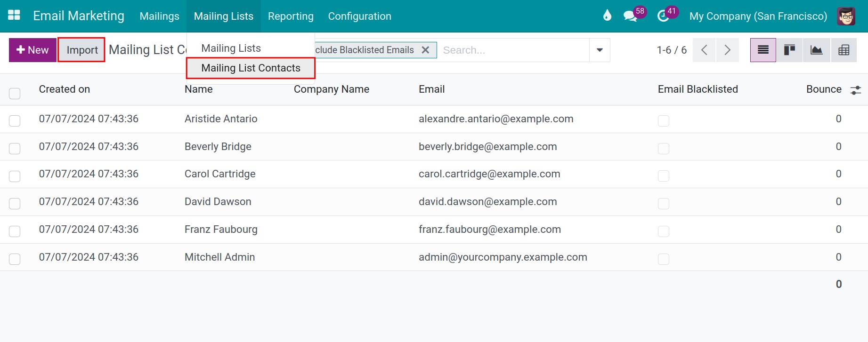Image resolution: width=868 pixels, height=342 pixels.
Task: Click the name Aristide Antario
Action: 221,119
